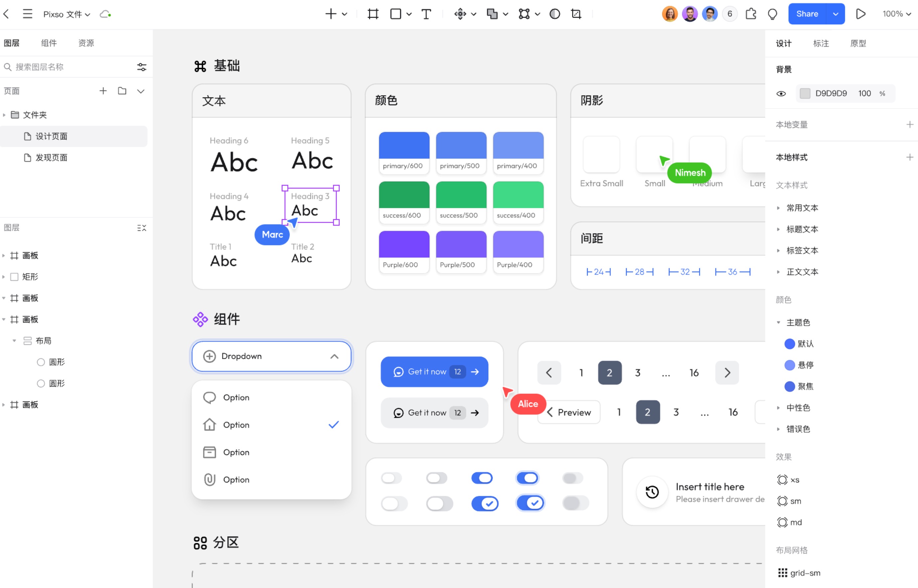
Task: Click the Preview pagination button
Action: pyautogui.click(x=569, y=412)
